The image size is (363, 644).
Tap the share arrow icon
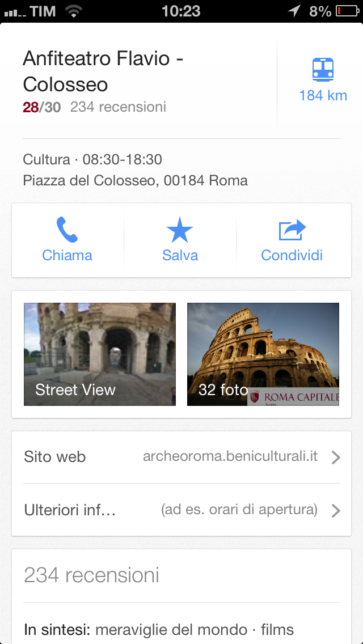click(292, 230)
